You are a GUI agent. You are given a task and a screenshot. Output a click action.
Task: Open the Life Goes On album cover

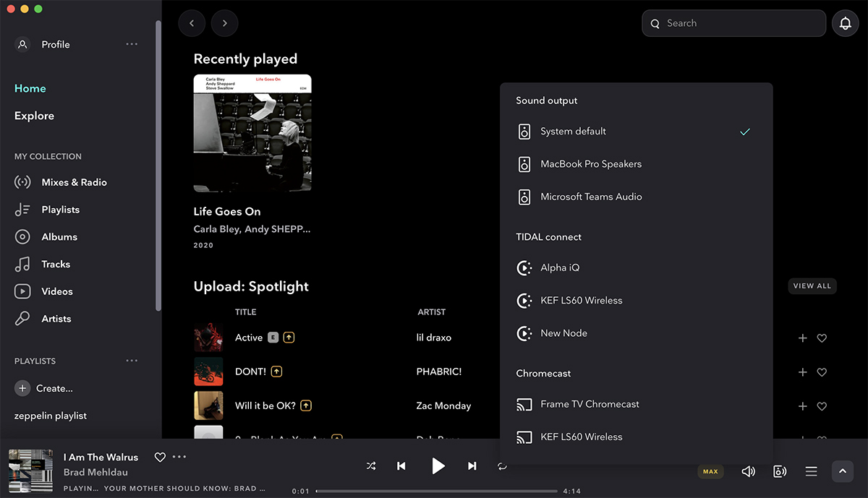point(252,133)
